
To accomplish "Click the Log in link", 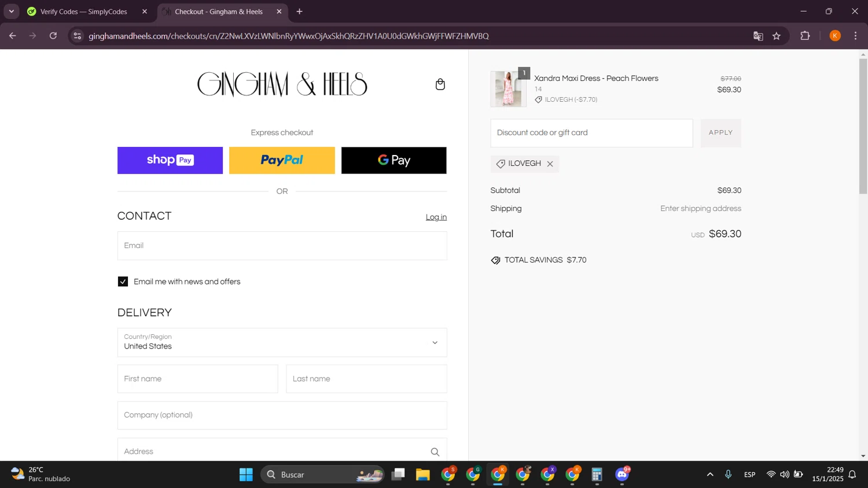I will click(x=436, y=217).
